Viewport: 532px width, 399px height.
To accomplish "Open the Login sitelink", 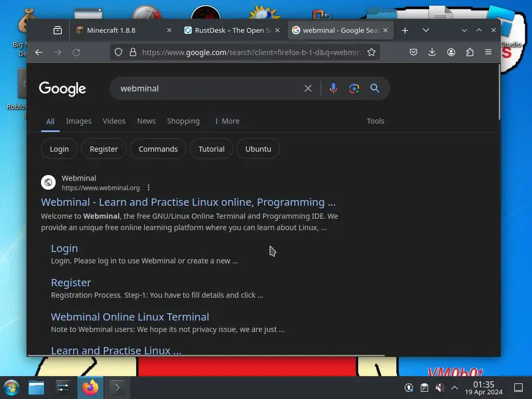I will [x=64, y=248].
